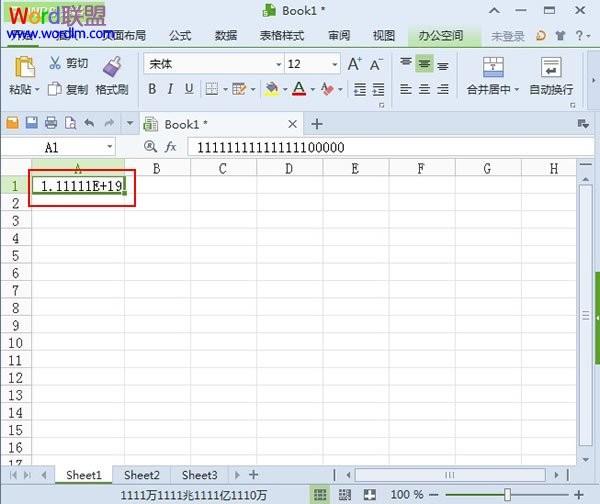Align text right
This screenshot has height=504, width=600.
tap(443, 89)
